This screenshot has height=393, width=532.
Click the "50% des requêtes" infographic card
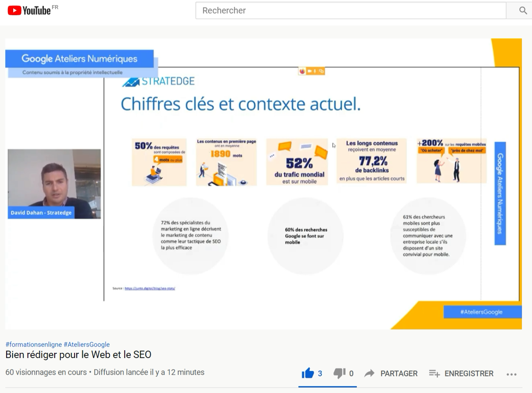pos(159,162)
